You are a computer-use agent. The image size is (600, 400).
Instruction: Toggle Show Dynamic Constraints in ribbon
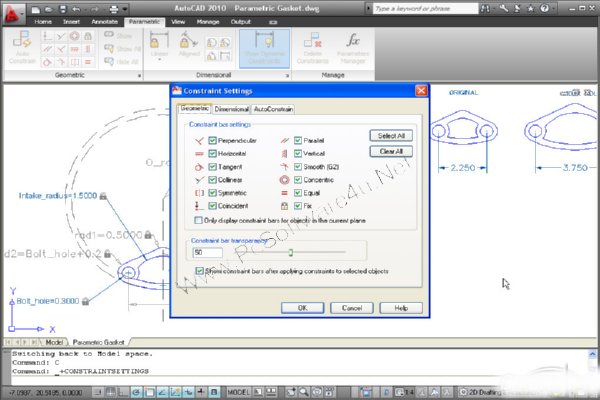[264, 48]
